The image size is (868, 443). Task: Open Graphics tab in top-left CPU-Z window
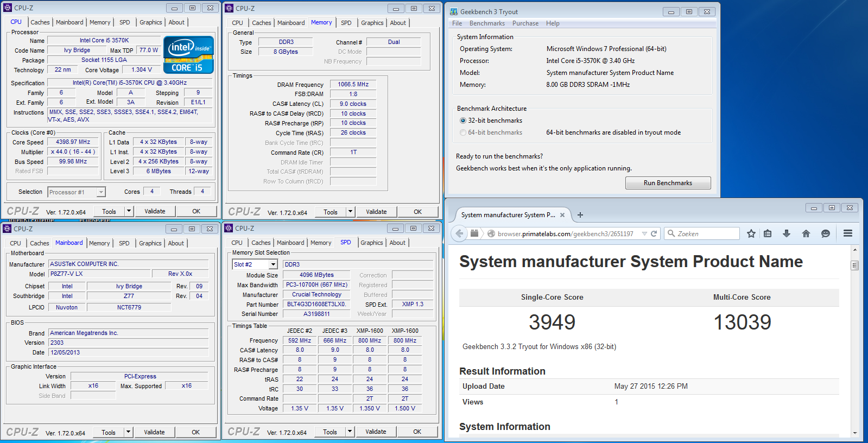pyautogui.click(x=151, y=22)
